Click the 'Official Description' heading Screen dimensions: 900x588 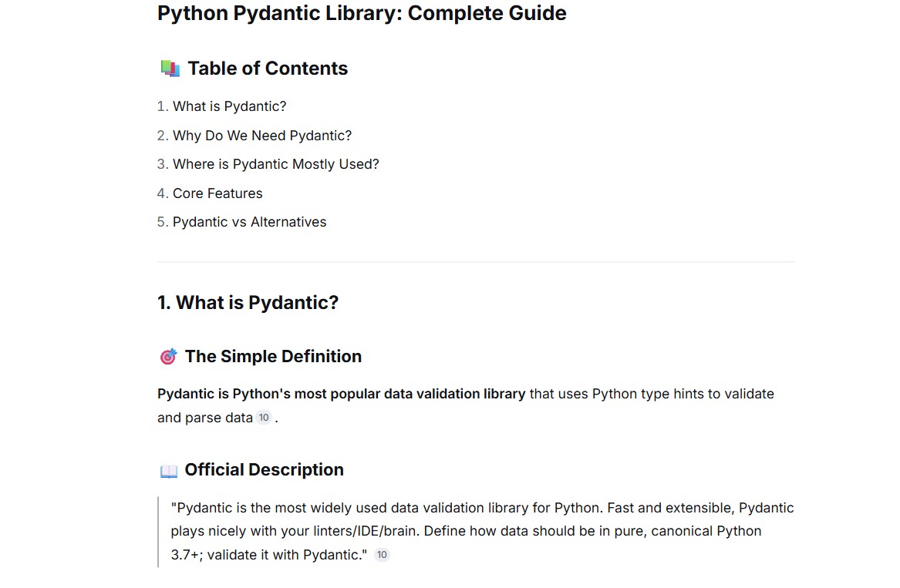pos(264,470)
